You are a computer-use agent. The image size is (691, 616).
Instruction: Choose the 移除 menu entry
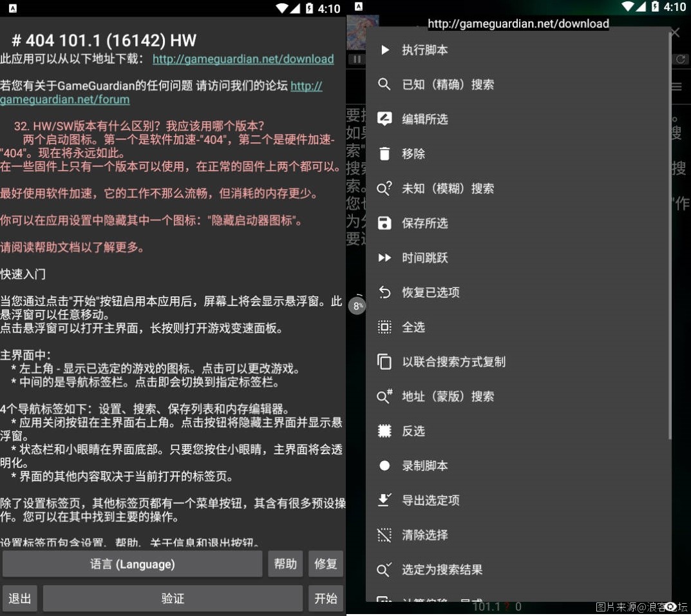[518, 153]
